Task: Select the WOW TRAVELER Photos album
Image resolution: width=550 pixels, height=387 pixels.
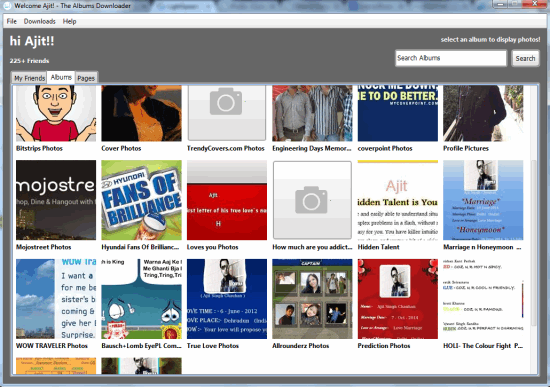Action: coord(56,299)
